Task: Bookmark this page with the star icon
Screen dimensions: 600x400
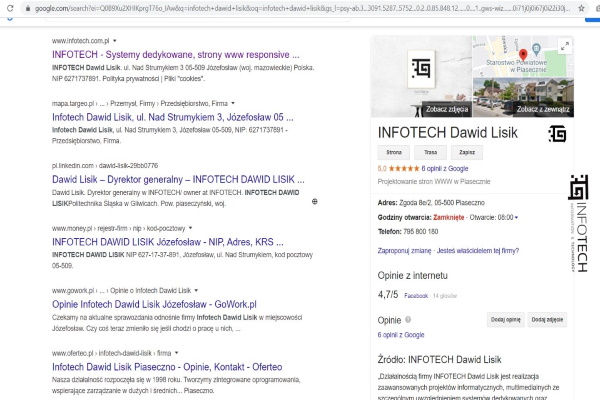Action: click(x=581, y=8)
